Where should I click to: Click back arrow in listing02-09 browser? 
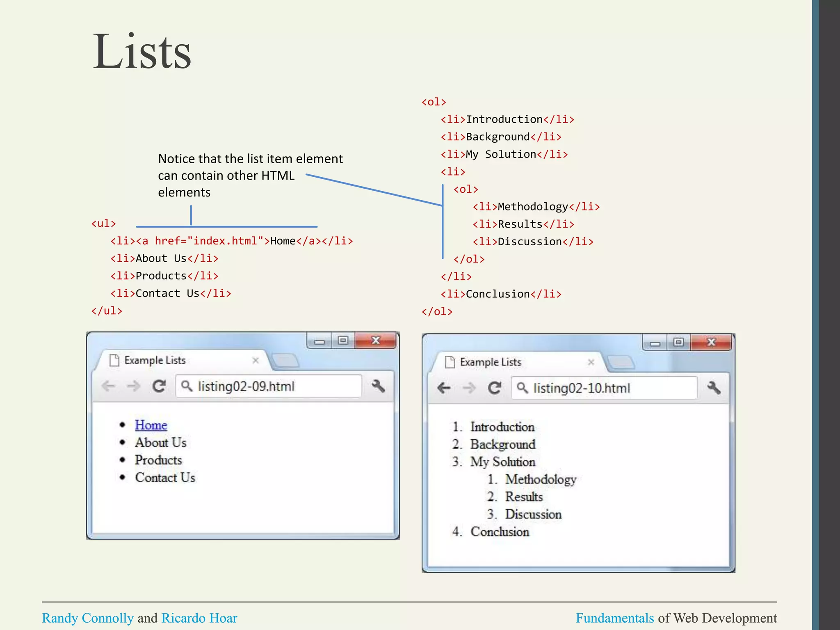click(108, 386)
